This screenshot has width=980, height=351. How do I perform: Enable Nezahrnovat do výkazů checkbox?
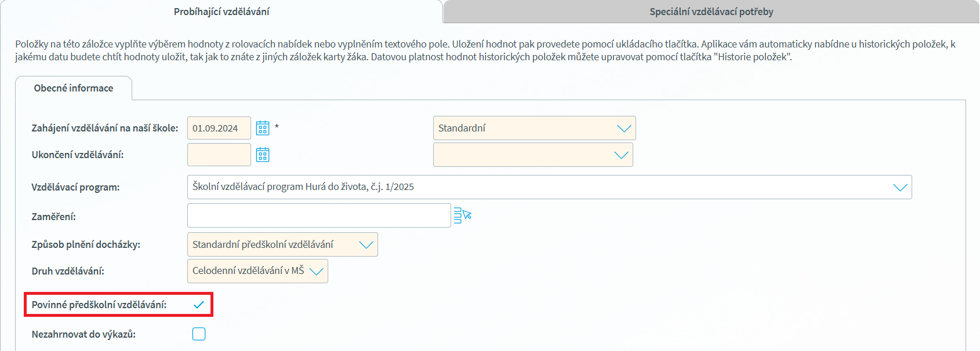(x=199, y=334)
